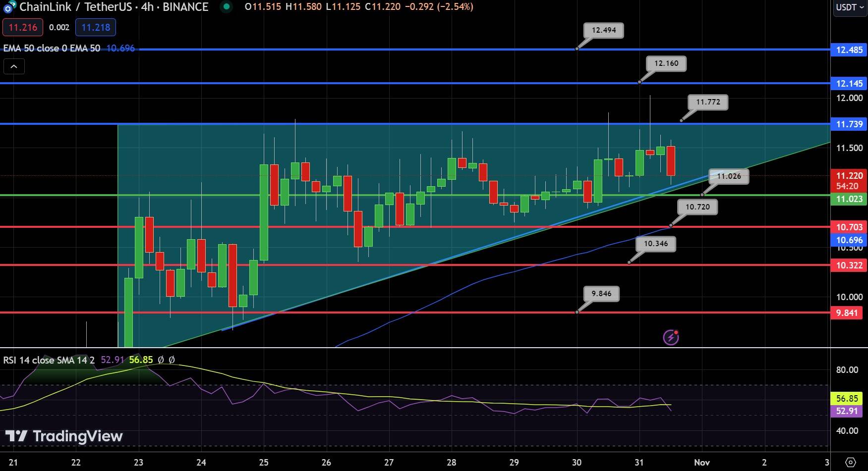Click the 11.739 blue price axis tag
The height and width of the screenshot is (471, 868).
coord(849,124)
